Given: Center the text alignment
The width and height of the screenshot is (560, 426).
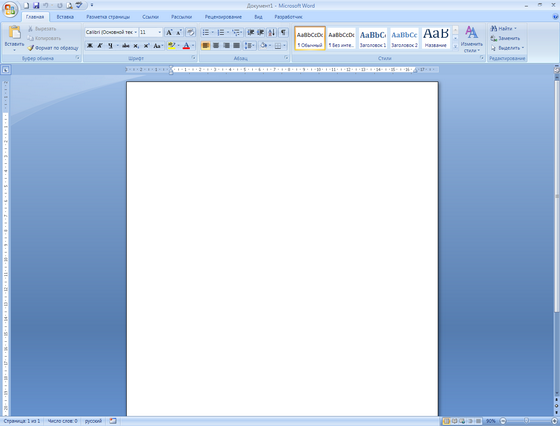Looking at the screenshot, I should [x=216, y=46].
